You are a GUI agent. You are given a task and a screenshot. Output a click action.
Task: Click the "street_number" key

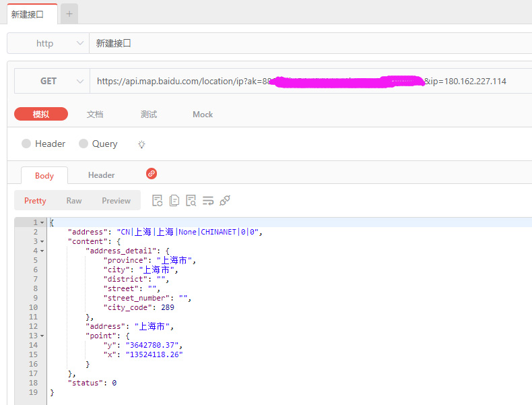coord(137,298)
